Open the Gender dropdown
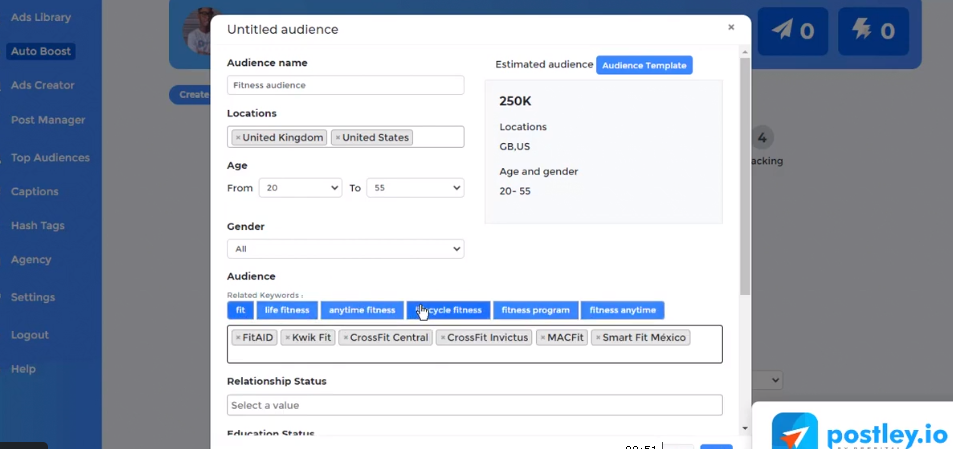Screen dimensions: 953x449 pyautogui.click(x=345, y=249)
